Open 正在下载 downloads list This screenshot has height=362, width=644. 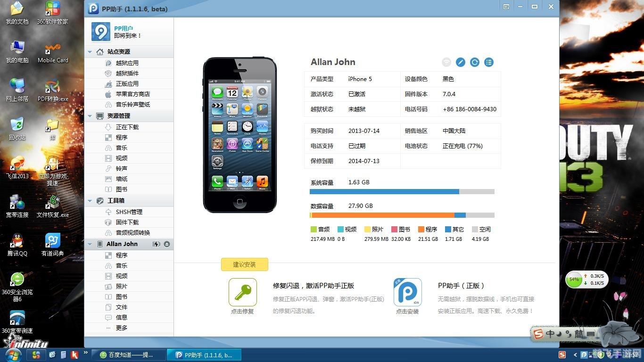coord(127,127)
